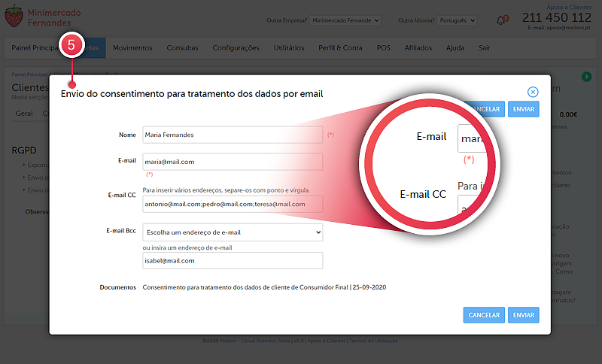Image resolution: width=602 pixels, height=364 pixels.
Task: Click the E-mail CC input field
Action: point(233,204)
